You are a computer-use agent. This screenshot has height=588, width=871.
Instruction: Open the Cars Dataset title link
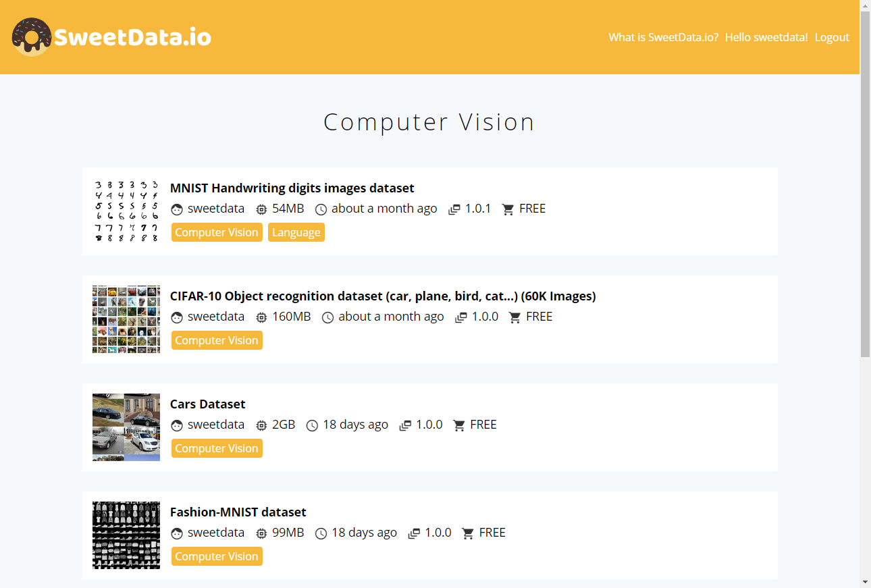207,404
